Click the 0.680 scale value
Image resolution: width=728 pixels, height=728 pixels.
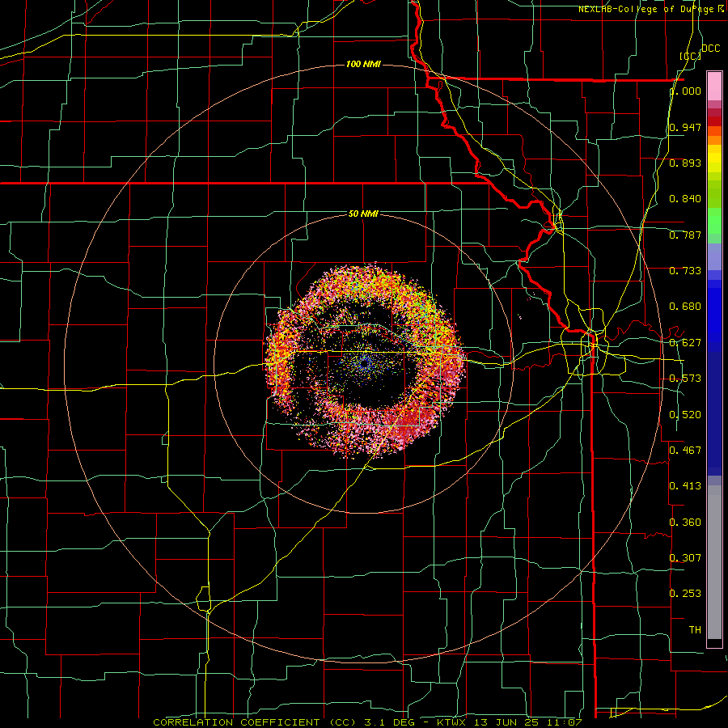pyautogui.click(x=685, y=307)
